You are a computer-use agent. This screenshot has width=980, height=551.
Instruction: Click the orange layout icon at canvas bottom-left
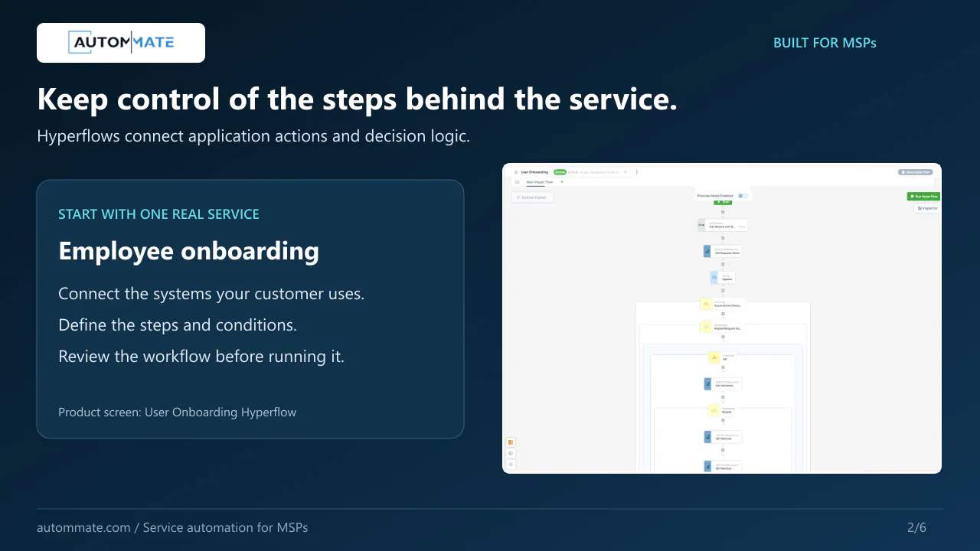pyautogui.click(x=511, y=442)
